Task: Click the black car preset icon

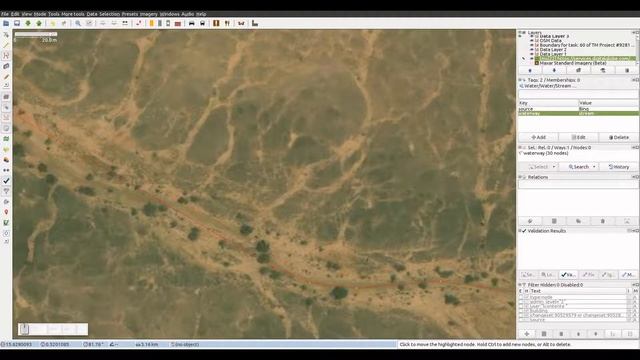Action: click(x=191, y=23)
